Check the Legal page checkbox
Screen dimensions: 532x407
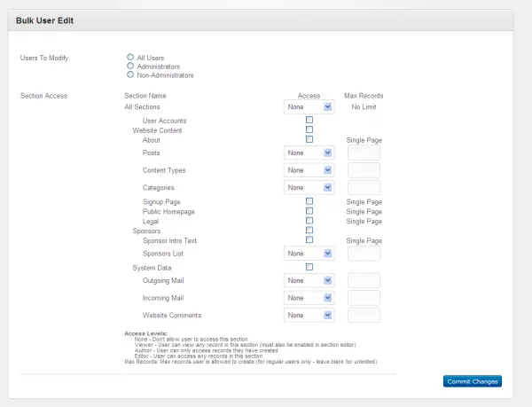click(x=309, y=221)
